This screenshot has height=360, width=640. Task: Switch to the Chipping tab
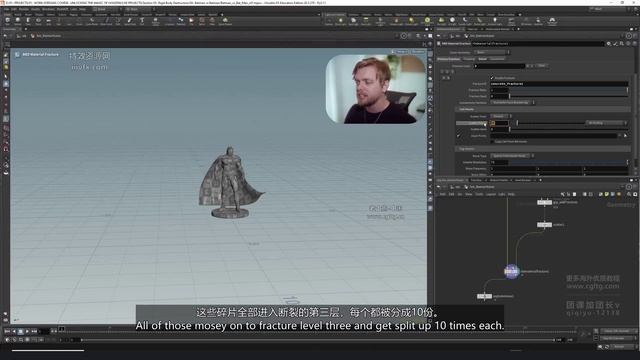tap(469, 59)
